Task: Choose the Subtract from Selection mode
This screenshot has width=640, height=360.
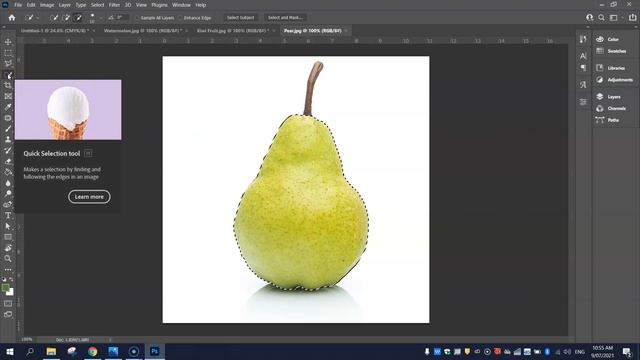Action: pyautogui.click(x=78, y=18)
